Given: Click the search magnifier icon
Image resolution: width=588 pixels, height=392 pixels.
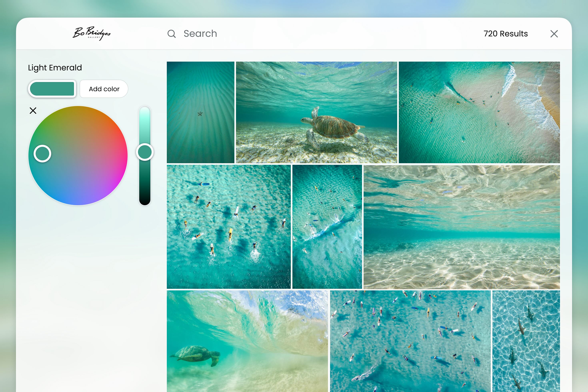Looking at the screenshot, I should (x=172, y=34).
